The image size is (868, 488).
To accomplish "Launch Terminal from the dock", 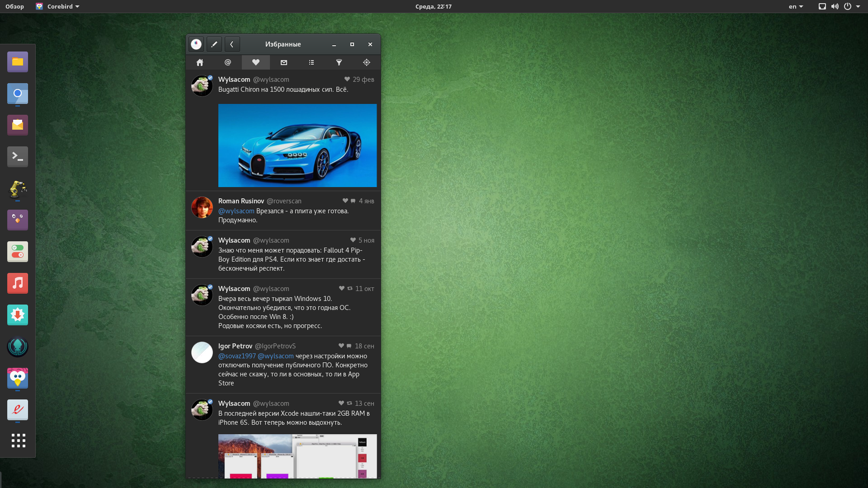I will [x=17, y=157].
